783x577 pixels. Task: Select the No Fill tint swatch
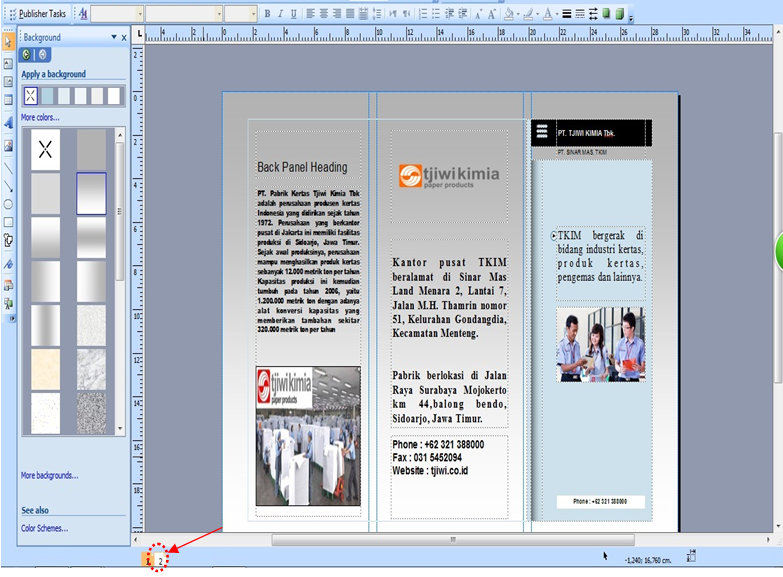(30, 95)
